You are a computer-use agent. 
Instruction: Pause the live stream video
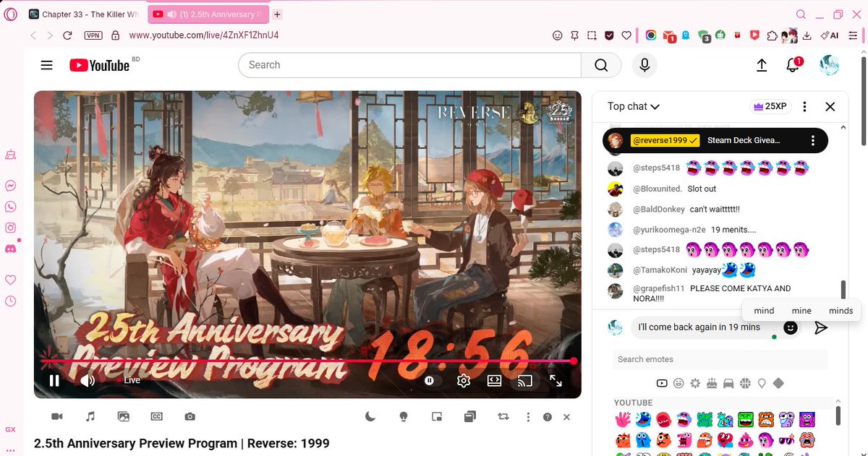(x=54, y=380)
